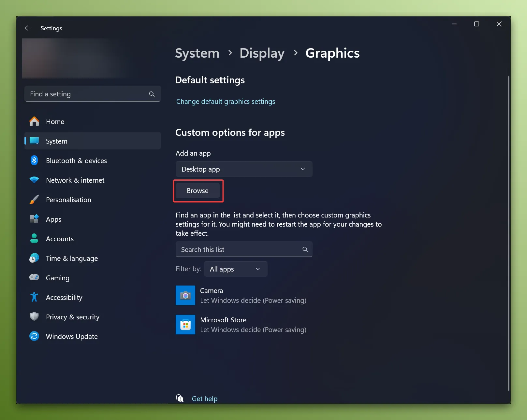Click the Gaming controller icon

point(34,277)
